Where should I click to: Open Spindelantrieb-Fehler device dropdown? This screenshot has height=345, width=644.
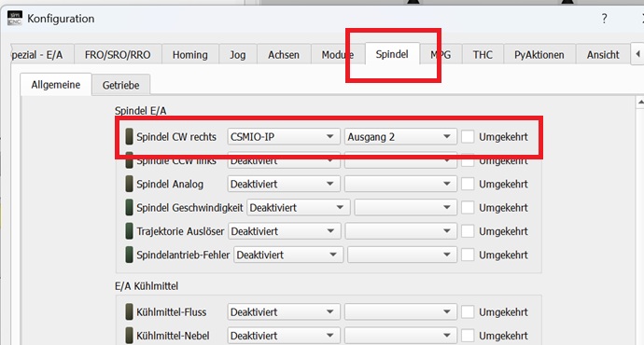click(288, 255)
